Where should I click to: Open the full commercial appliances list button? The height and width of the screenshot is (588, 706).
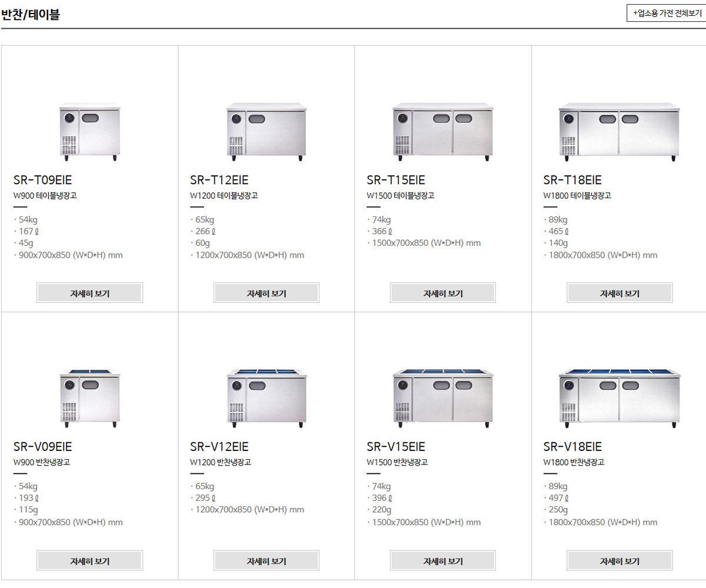coord(666,13)
